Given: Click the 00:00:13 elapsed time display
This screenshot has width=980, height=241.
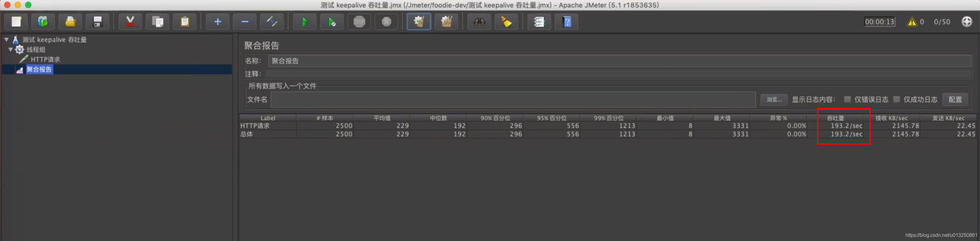Looking at the screenshot, I should [x=880, y=22].
